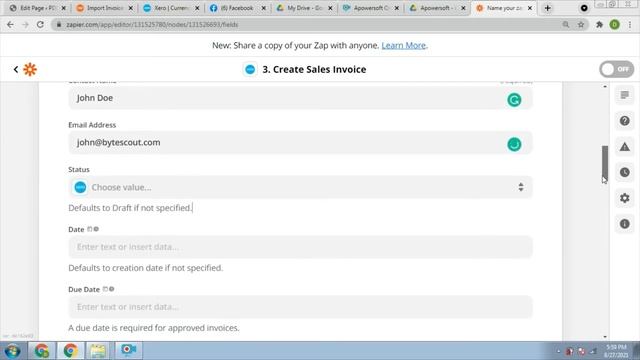
Task: Click the zoom magnifier icon in address bar
Action: pos(566,24)
